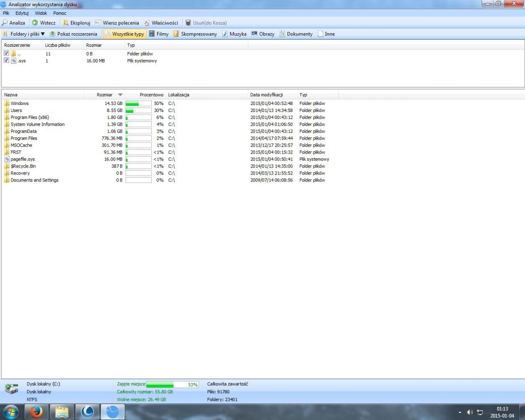Filter by Inne file types
525x420 pixels.
point(326,34)
